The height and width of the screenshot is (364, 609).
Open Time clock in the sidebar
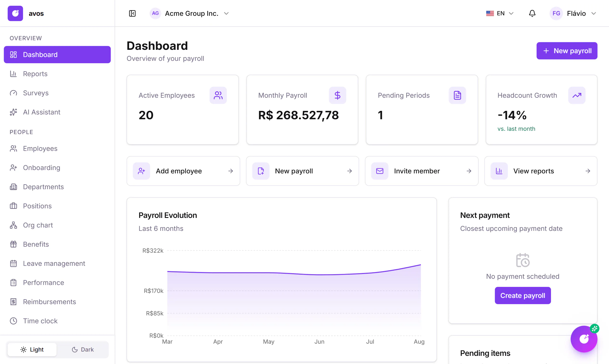pyautogui.click(x=57, y=321)
